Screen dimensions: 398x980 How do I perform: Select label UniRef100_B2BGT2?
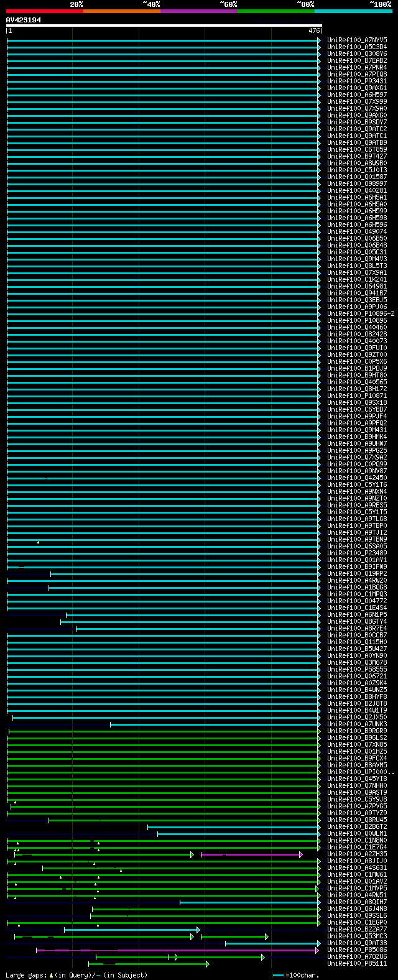(x=357, y=826)
